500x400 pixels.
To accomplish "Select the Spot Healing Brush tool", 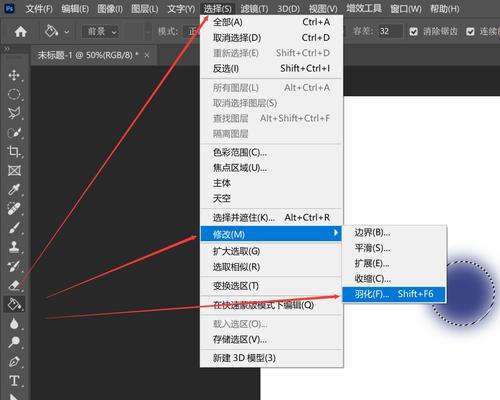I will coord(14,209).
